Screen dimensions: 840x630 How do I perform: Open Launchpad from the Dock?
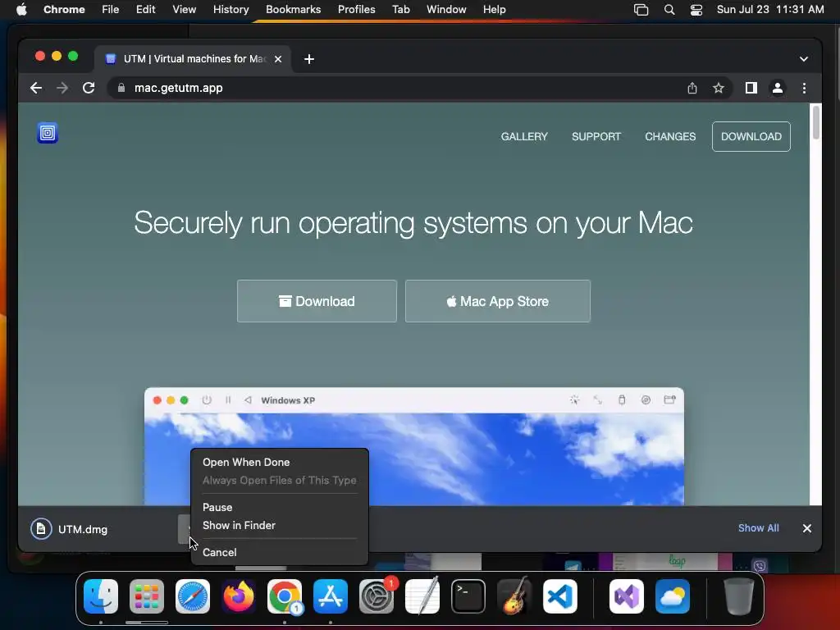point(147,596)
